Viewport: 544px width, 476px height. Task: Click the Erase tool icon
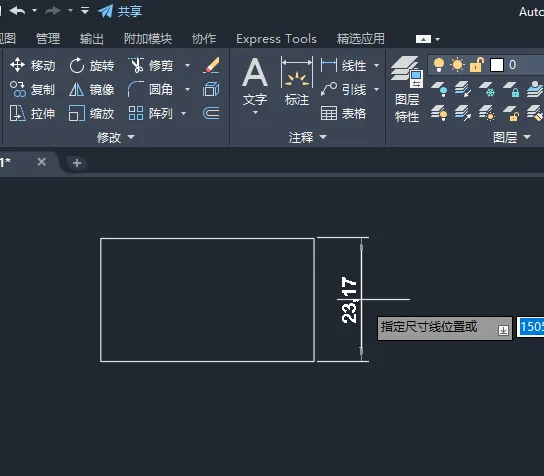(211, 65)
